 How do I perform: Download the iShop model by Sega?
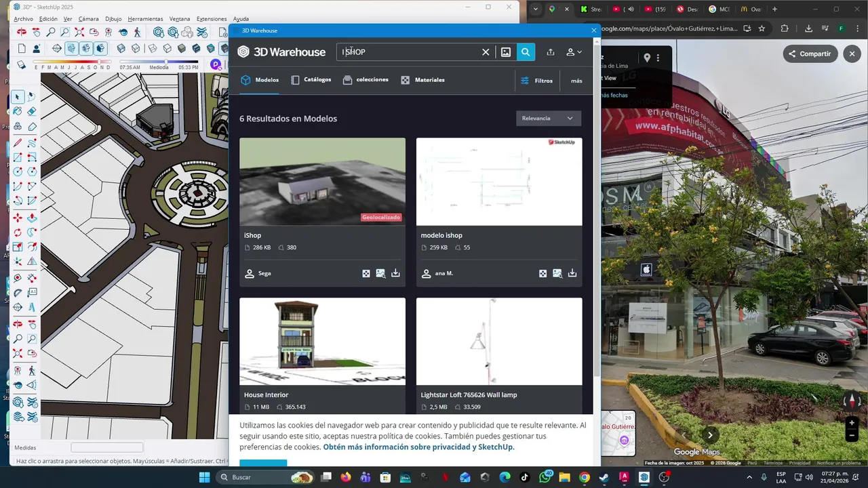(395, 273)
